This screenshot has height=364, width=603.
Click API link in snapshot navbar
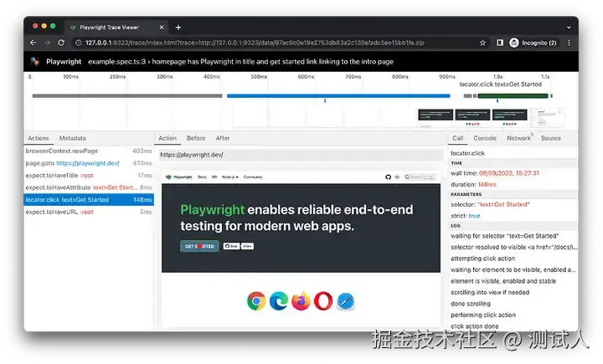coord(214,177)
